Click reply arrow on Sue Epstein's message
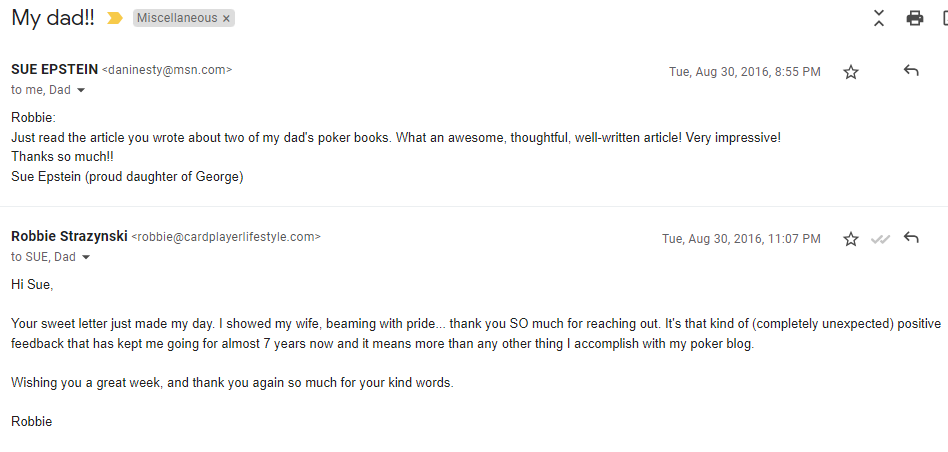 pyautogui.click(x=911, y=71)
